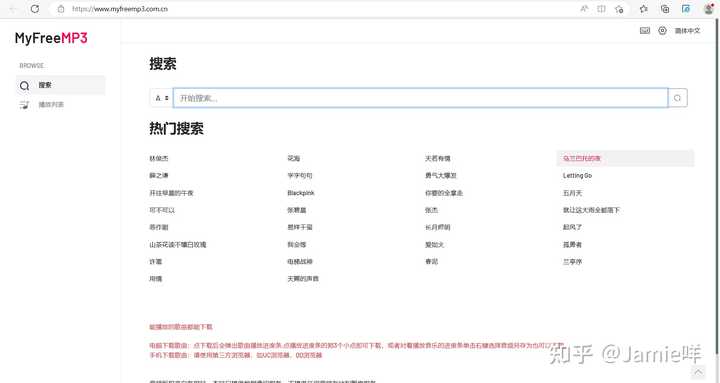Click hot search Letting Go
Viewport: 720px width, 383px height.
pyautogui.click(x=577, y=175)
